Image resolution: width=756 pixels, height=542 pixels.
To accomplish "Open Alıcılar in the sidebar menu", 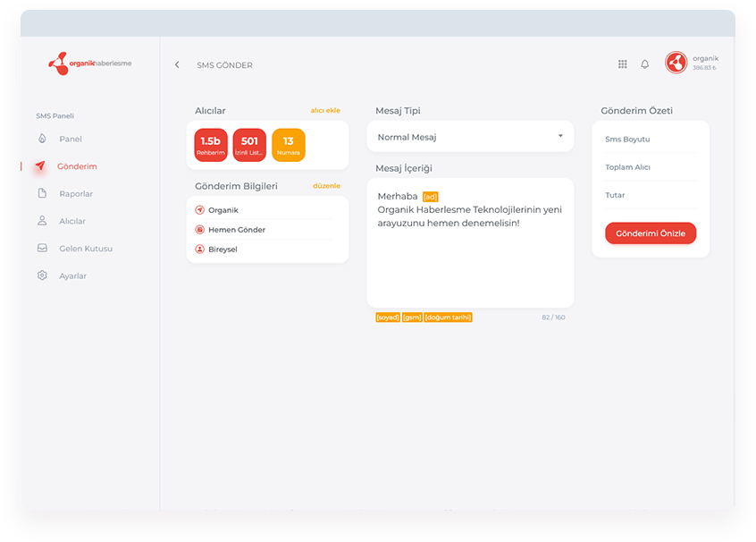I will (72, 222).
